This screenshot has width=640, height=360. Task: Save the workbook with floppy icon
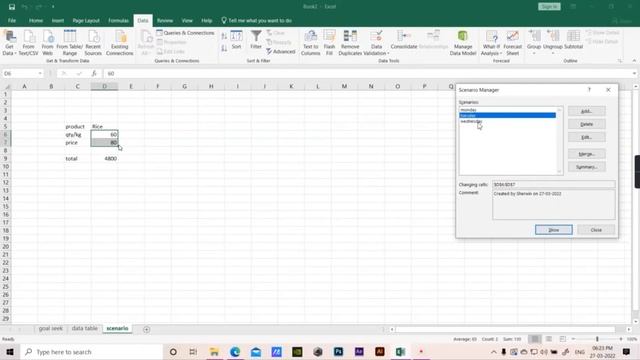pyautogui.click(x=12, y=7)
